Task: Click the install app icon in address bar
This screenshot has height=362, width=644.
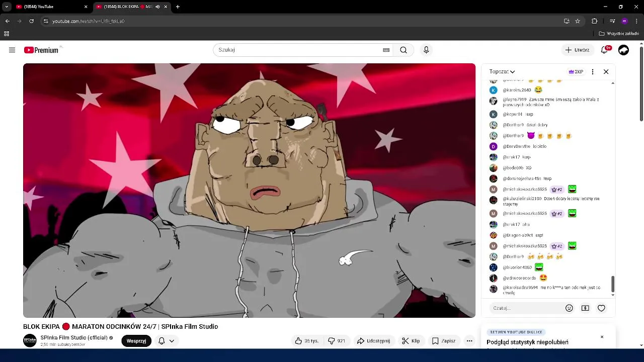Action: coord(567,21)
